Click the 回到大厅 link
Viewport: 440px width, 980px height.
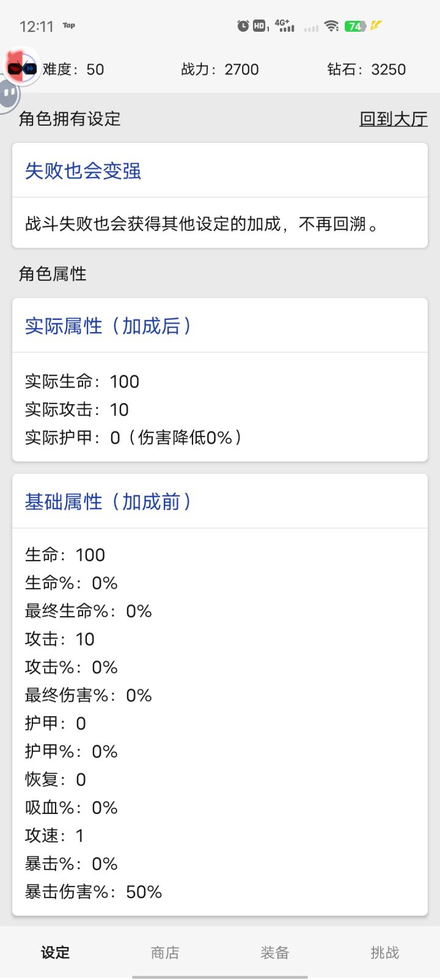[x=393, y=118]
